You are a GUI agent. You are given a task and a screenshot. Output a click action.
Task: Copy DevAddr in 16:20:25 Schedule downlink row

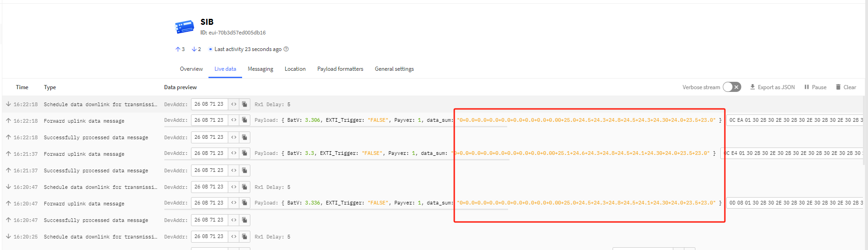pyautogui.click(x=245, y=237)
